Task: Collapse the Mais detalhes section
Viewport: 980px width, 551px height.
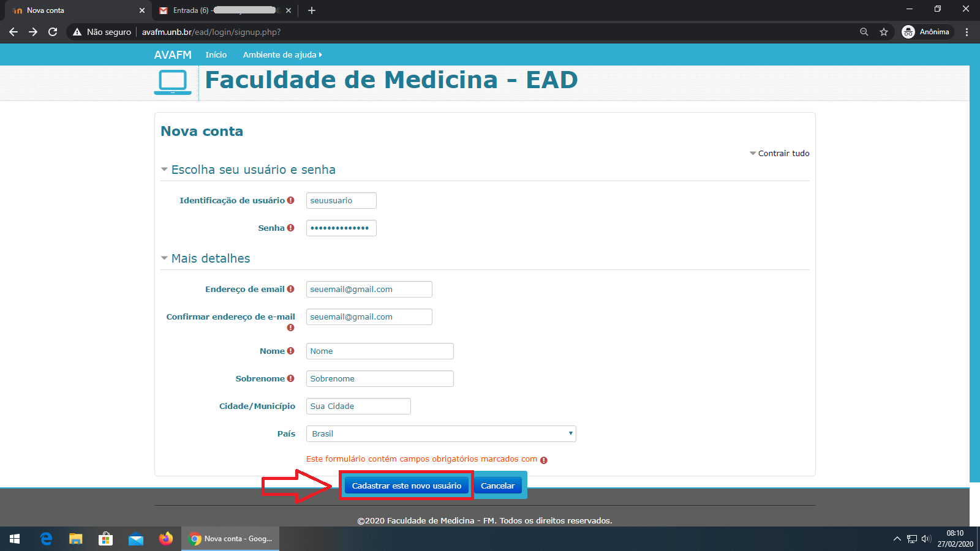Action: (210, 258)
